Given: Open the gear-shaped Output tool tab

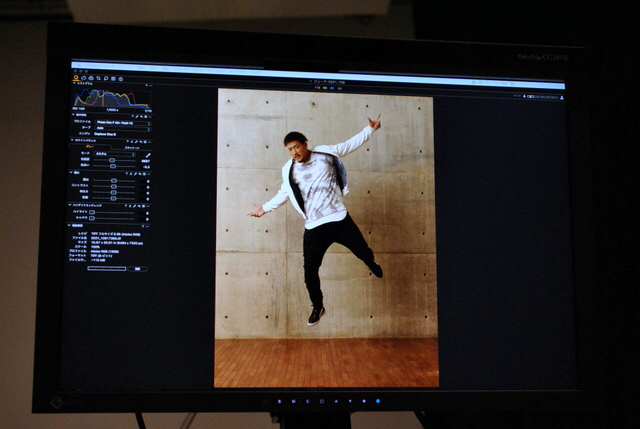Looking at the screenshot, I should [121, 79].
